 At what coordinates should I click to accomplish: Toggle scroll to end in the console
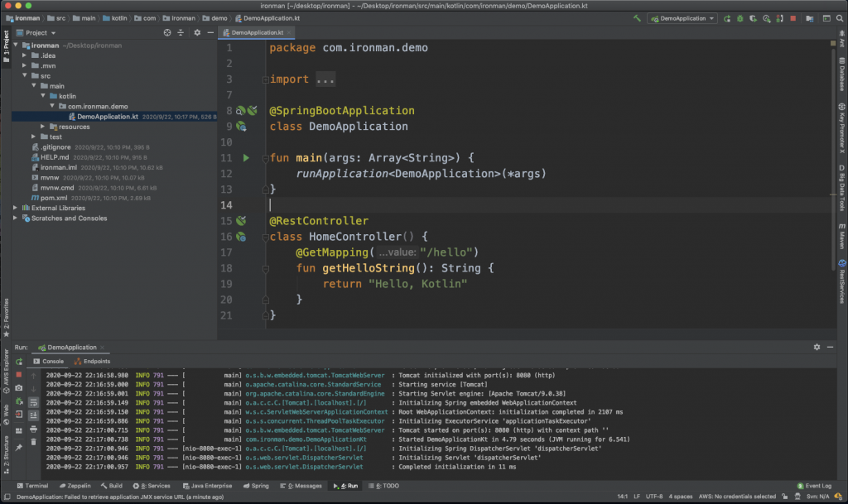click(x=33, y=415)
